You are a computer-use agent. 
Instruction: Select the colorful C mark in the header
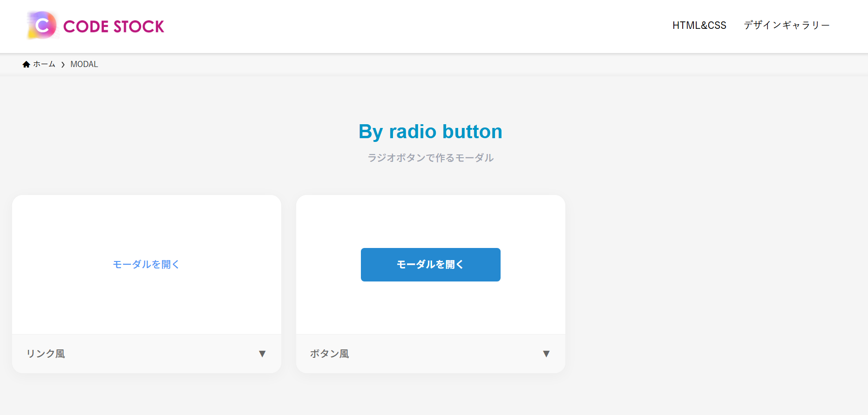tap(41, 26)
